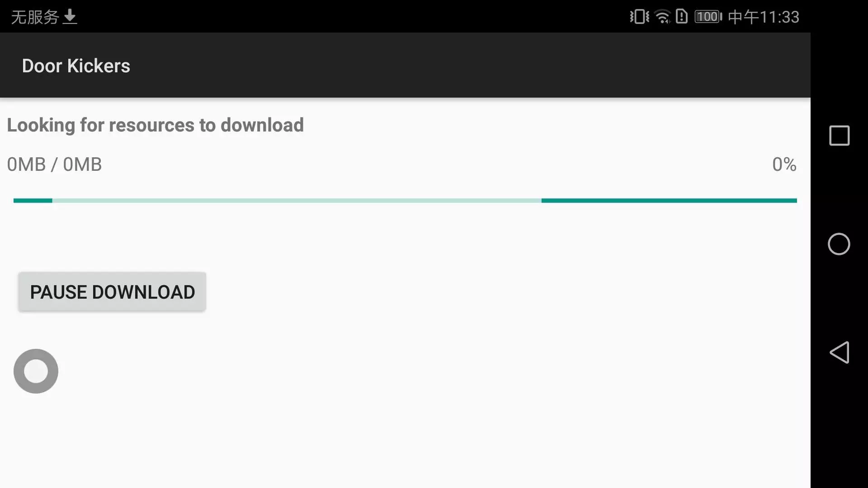Tap the battery 100 indicator icon
Viewport: 868px width, 488px height.
(x=708, y=17)
